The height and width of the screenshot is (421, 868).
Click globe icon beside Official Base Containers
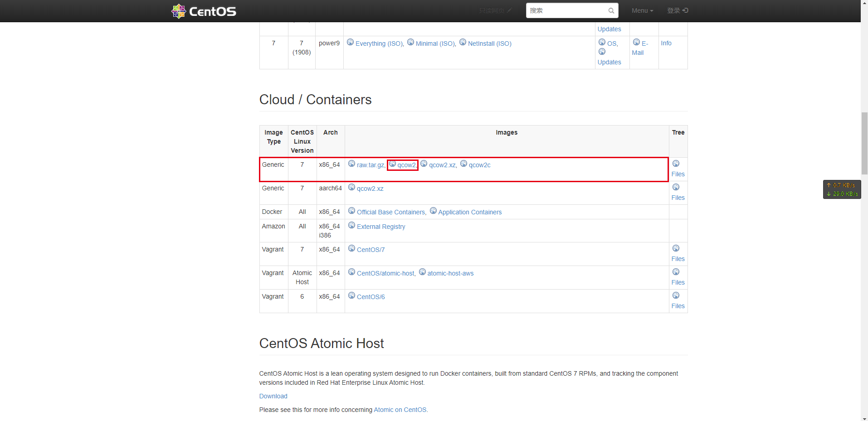pos(351,211)
